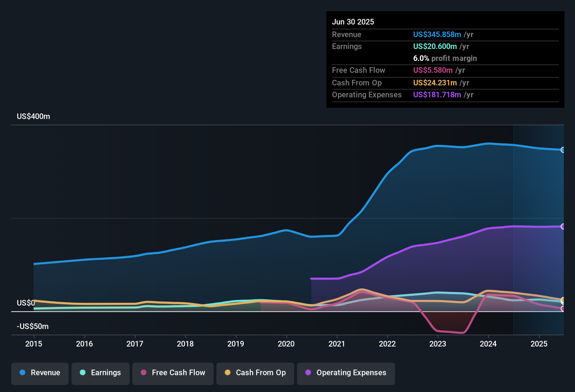Click the US$20.600m earnings value
Viewport: 575px width, 392px height.
(x=435, y=46)
